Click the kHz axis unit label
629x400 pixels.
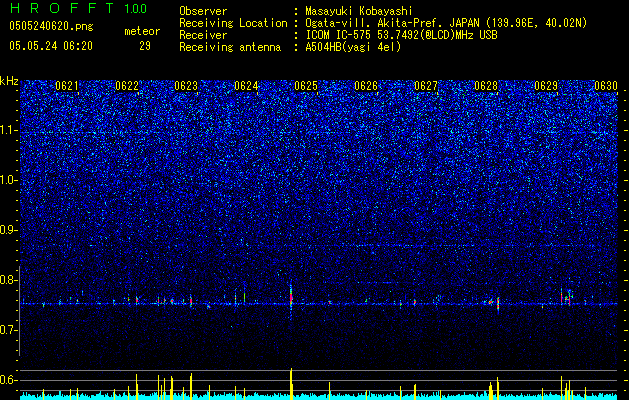click(x=9, y=81)
